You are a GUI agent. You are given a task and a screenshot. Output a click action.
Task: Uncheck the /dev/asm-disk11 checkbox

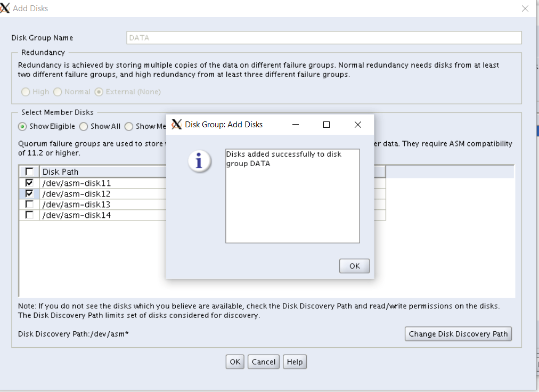29,183
